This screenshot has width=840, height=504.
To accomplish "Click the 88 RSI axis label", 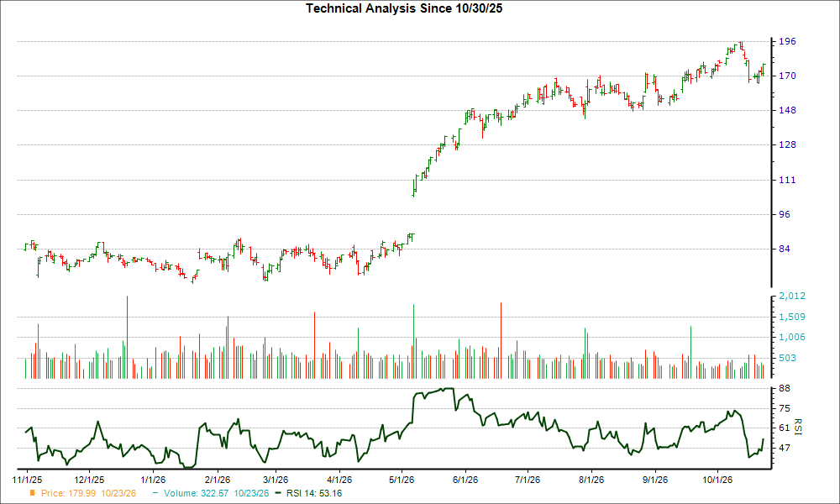I will 784,388.
